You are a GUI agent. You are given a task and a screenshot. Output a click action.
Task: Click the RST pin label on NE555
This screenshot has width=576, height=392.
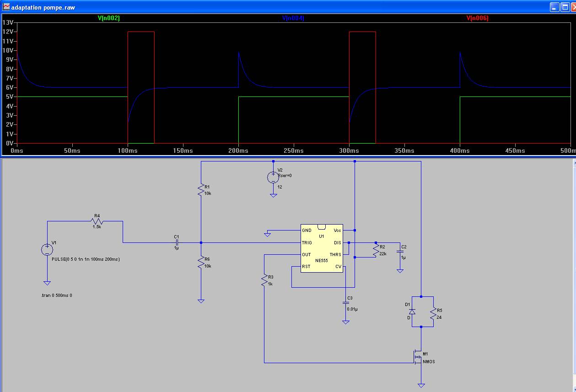pyautogui.click(x=306, y=267)
